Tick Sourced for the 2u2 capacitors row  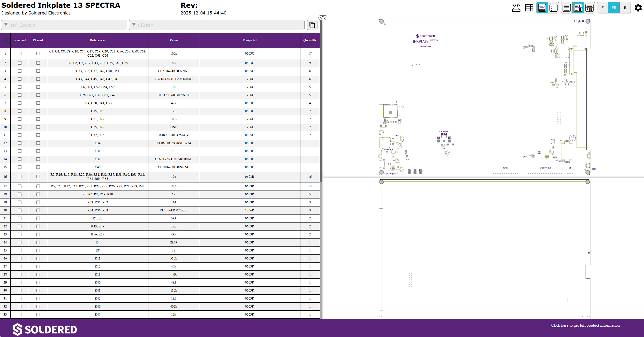tap(20, 63)
